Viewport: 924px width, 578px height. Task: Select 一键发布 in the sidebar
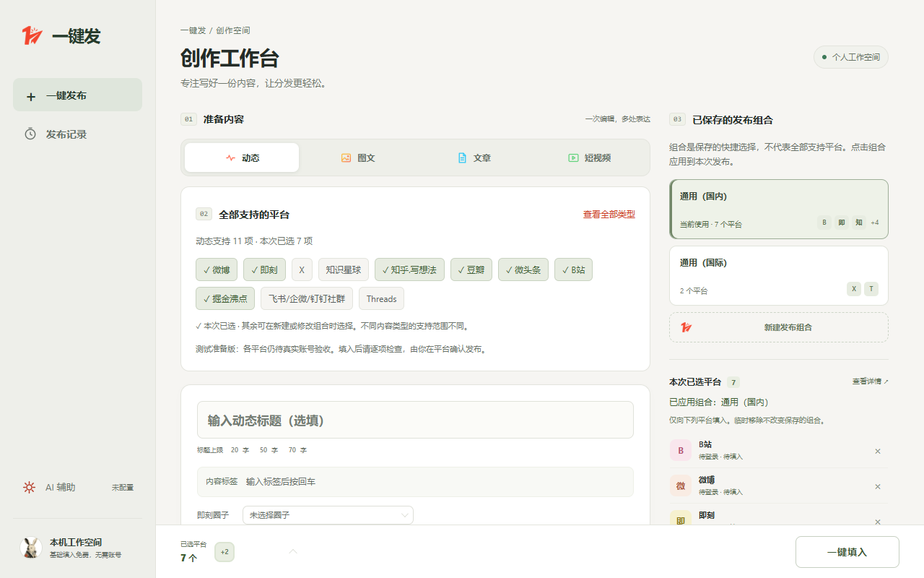[77, 95]
